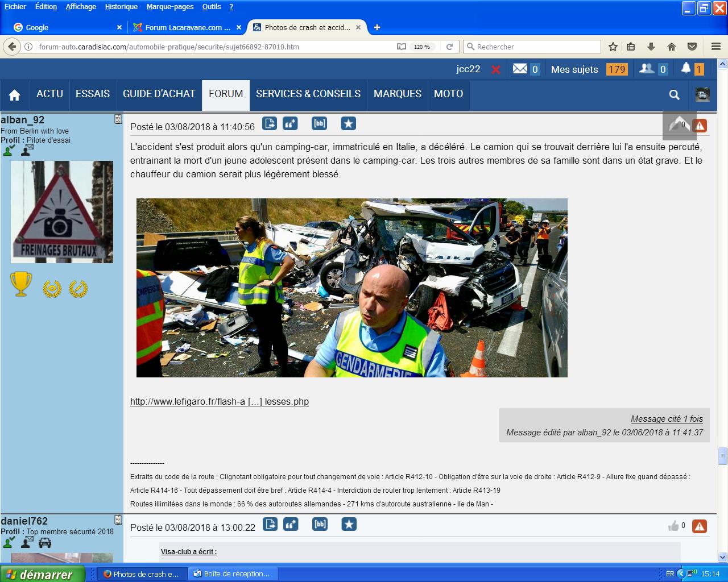Open the lefigaro.fr article link
Screen dimensions: 728x582
(220, 401)
